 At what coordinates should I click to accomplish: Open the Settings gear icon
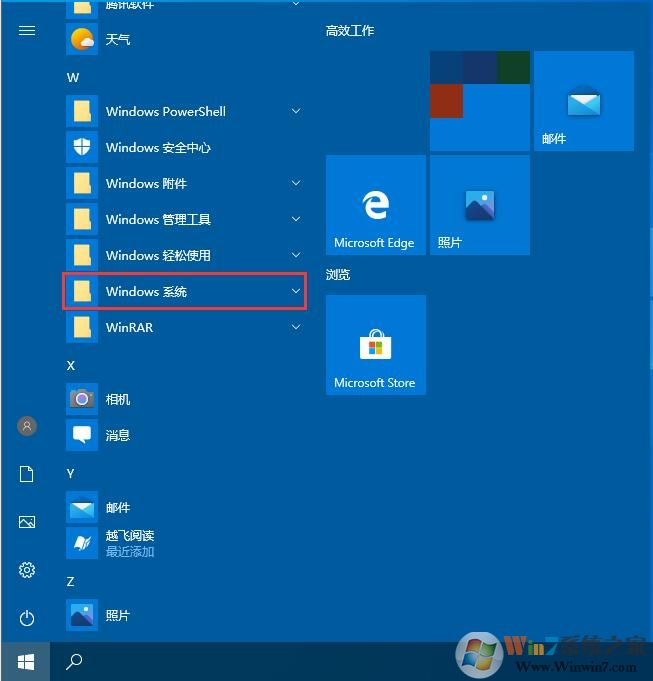27,570
